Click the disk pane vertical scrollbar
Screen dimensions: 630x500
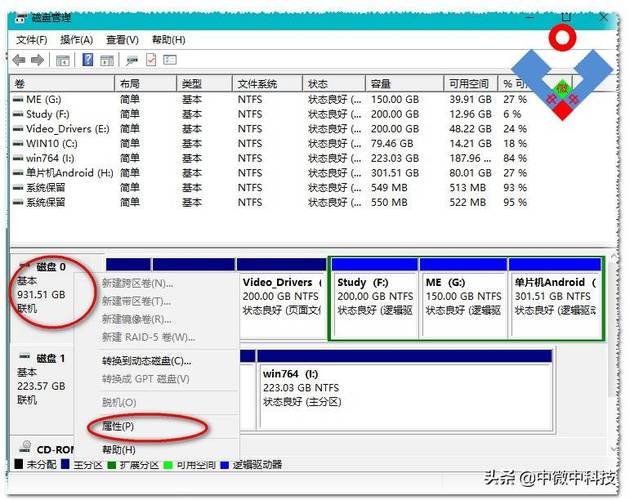(613, 354)
